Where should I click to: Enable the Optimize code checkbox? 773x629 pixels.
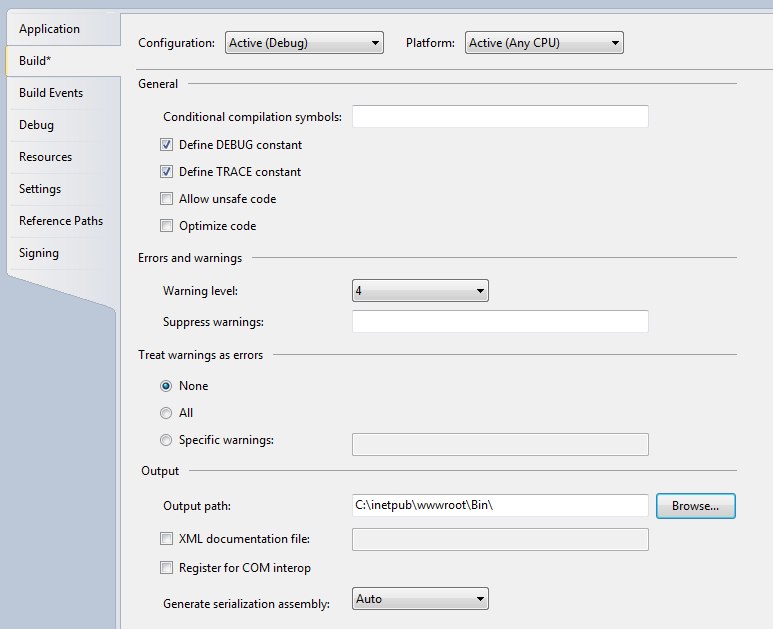click(167, 226)
